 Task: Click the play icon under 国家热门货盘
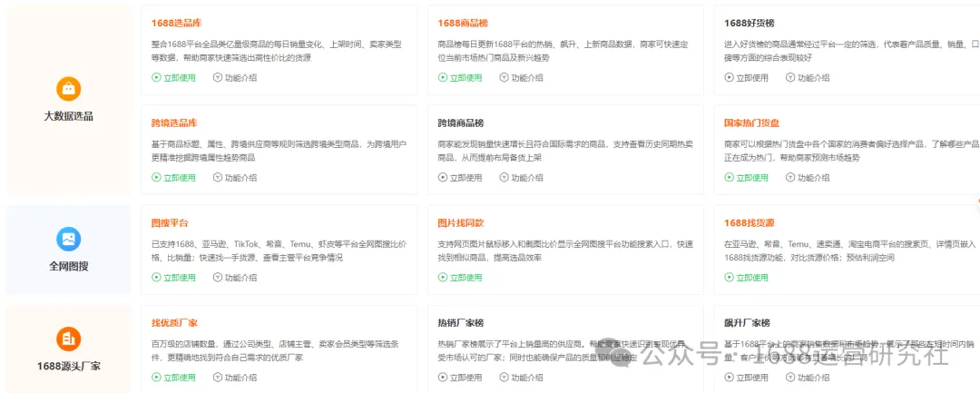coord(730,178)
